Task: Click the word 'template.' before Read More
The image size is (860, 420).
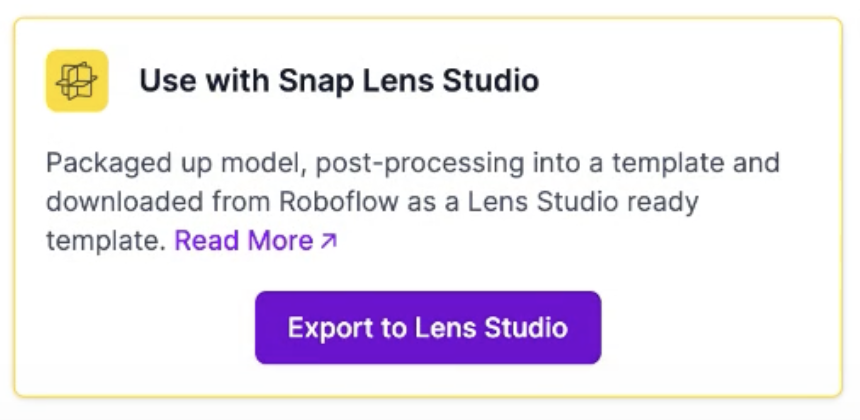Action: [x=105, y=241]
